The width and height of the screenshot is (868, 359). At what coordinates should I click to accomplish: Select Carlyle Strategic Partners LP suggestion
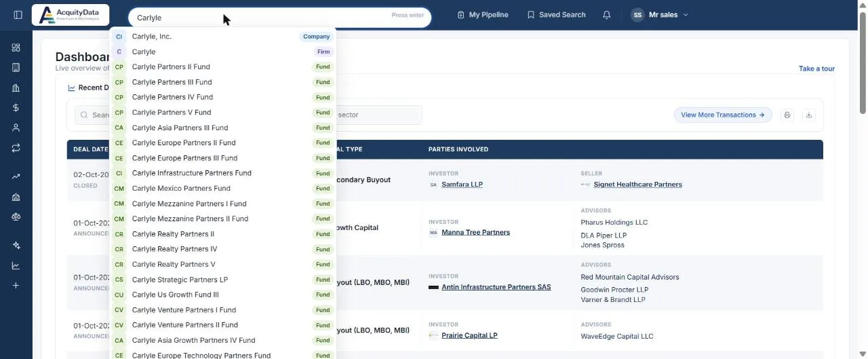pos(222,280)
